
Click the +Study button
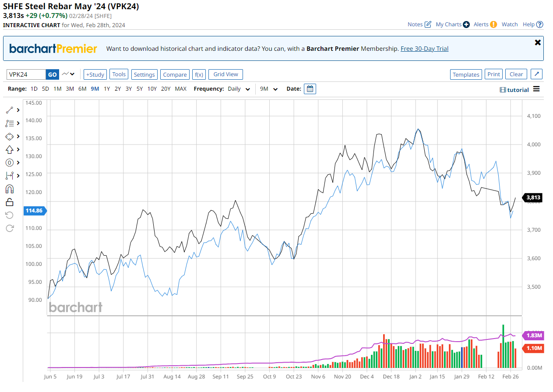tap(95, 74)
